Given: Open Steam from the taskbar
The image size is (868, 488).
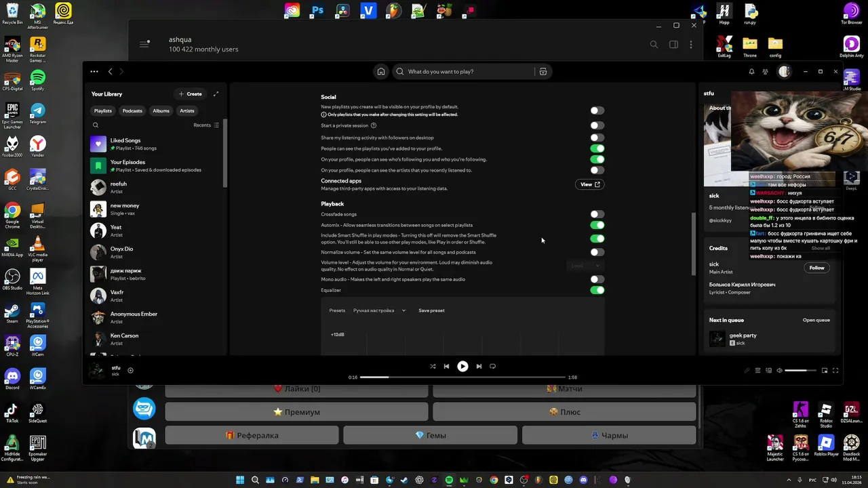Looking at the screenshot, I should click(x=404, y=480).
